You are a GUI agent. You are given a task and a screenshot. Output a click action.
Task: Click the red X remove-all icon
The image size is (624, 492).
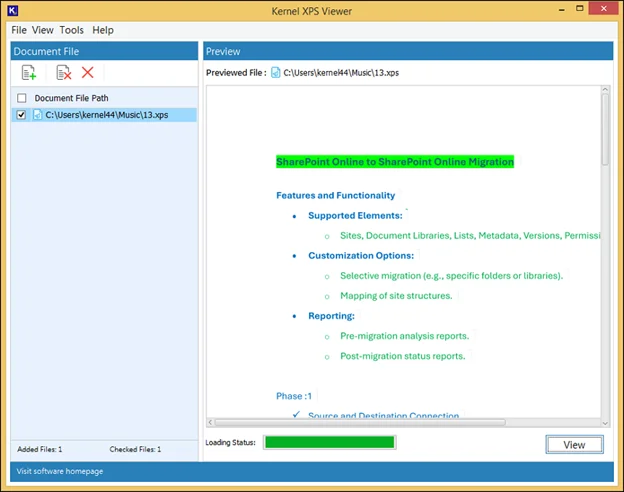point(88,72)
